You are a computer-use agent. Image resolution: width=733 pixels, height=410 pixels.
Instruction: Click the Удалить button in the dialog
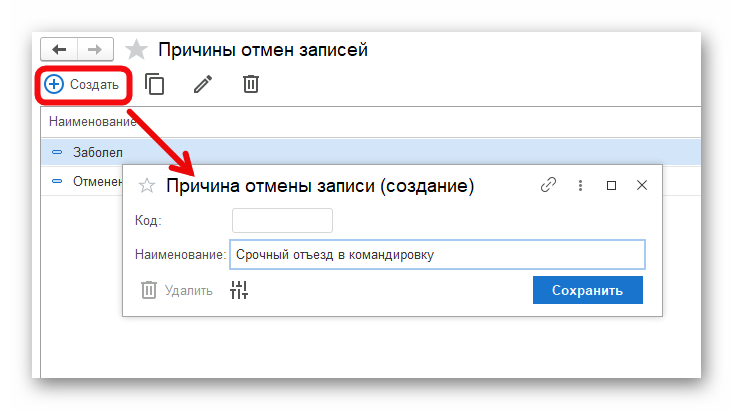coord(177,290)
